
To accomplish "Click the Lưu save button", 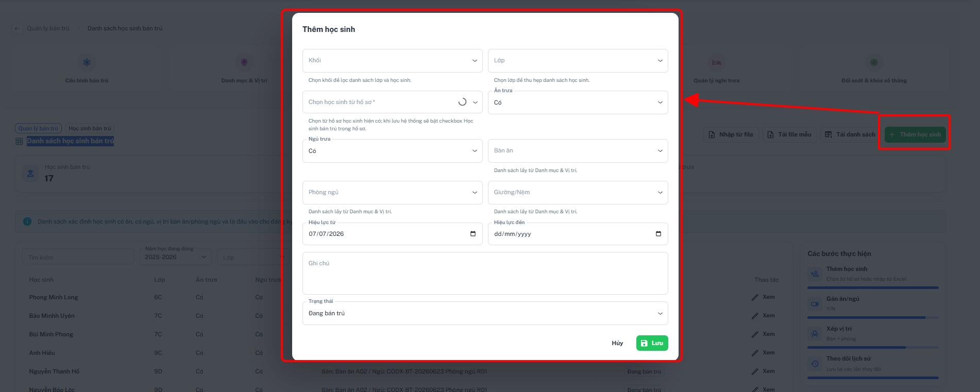I will 652,343.
